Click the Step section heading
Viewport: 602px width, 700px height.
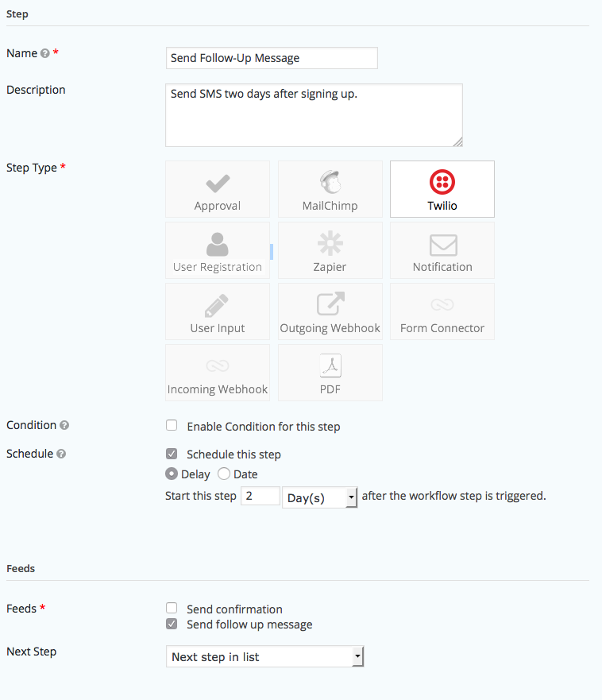pos(17,14)
